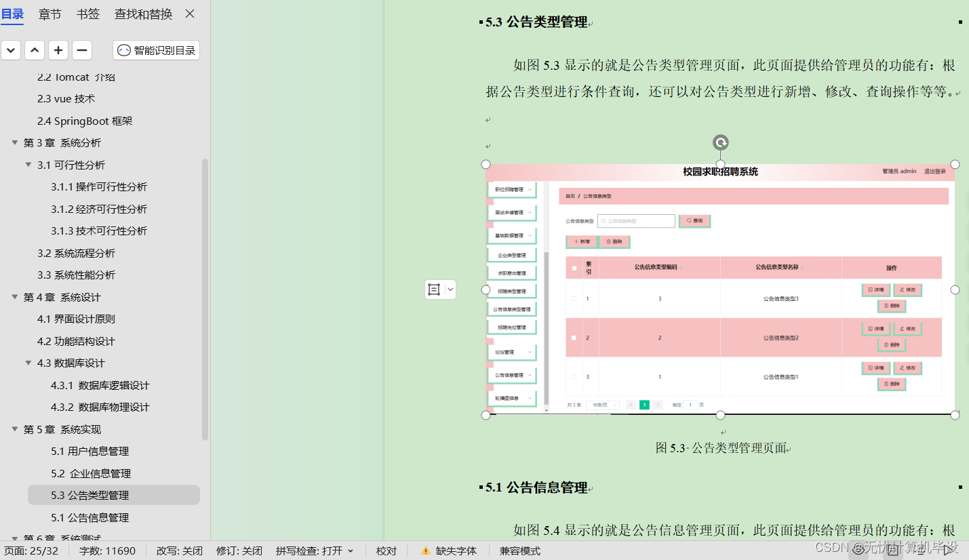
Task: Expand all outline levels with the plus icon
Action: point(58,49)
